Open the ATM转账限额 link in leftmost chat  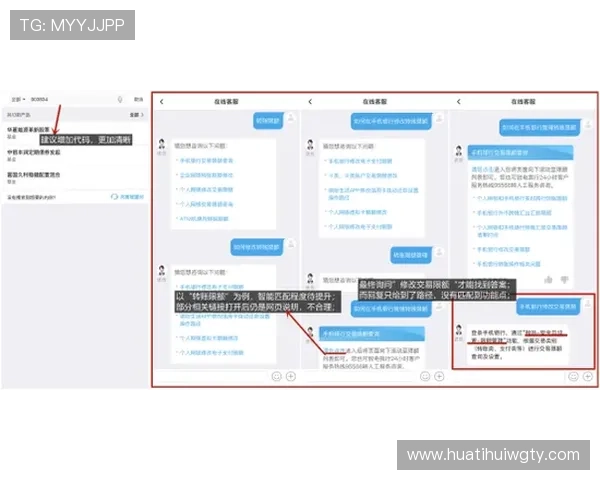(204, 219)
